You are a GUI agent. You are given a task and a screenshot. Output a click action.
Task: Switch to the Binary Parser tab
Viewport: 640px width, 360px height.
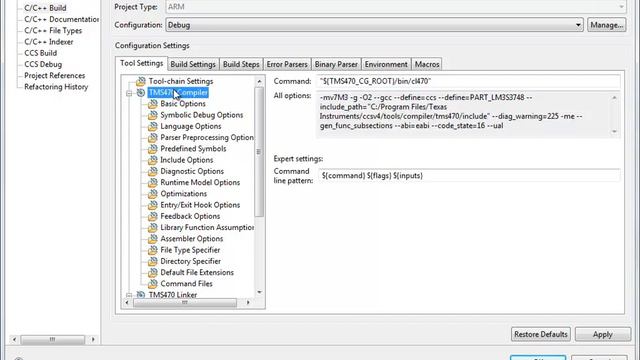(x=336, y=64)
